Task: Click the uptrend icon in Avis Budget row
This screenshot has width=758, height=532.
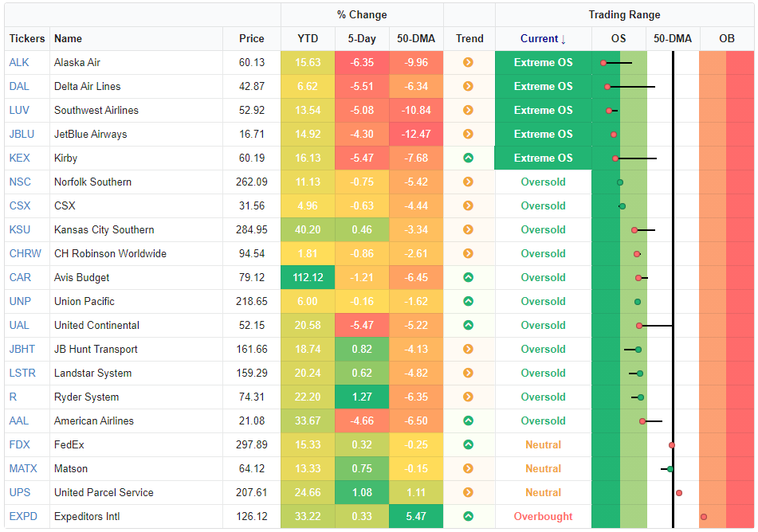Action: click(x=468, y=277)
